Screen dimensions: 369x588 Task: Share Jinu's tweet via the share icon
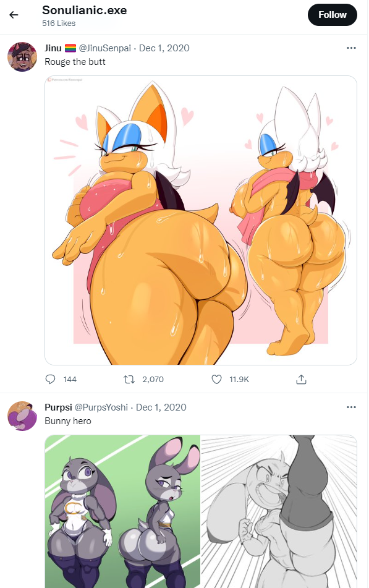301,380
